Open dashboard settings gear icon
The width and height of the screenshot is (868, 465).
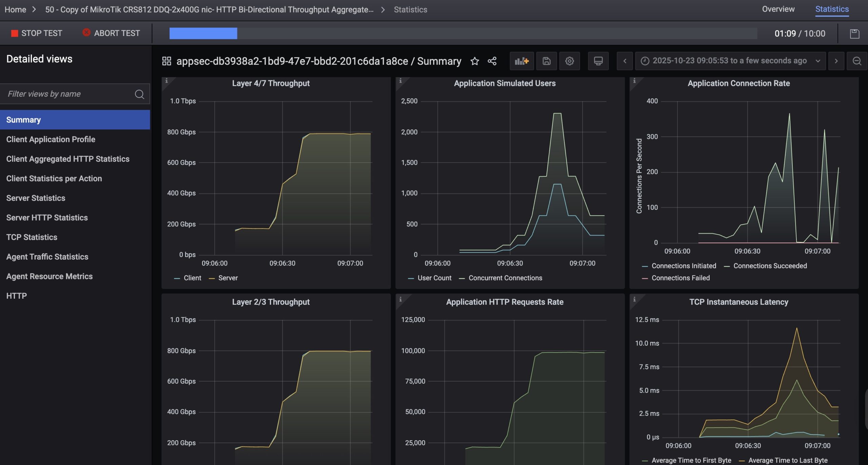(x=569, y=61)
